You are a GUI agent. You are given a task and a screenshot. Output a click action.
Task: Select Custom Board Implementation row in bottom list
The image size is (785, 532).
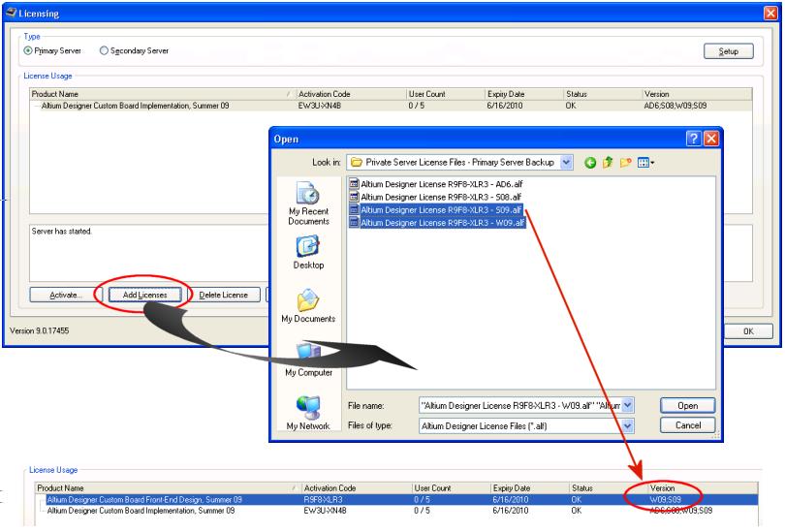401,511
